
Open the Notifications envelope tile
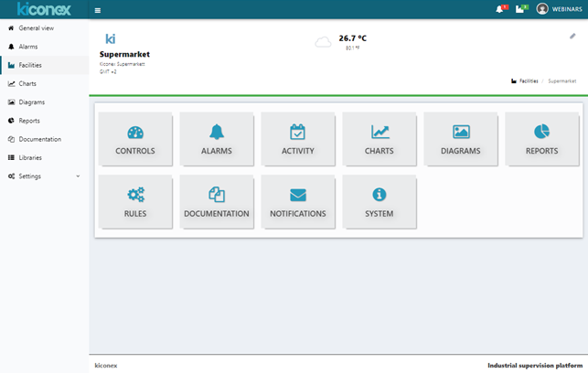coord(298,201)
